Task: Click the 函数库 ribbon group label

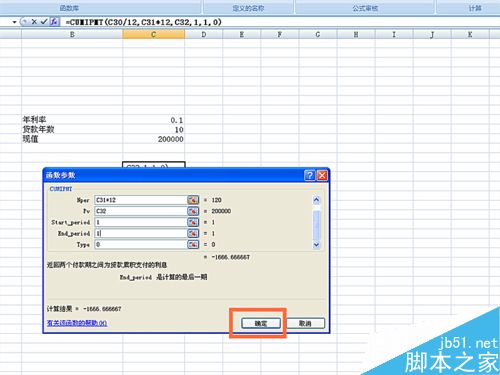Action: [69, 8]
